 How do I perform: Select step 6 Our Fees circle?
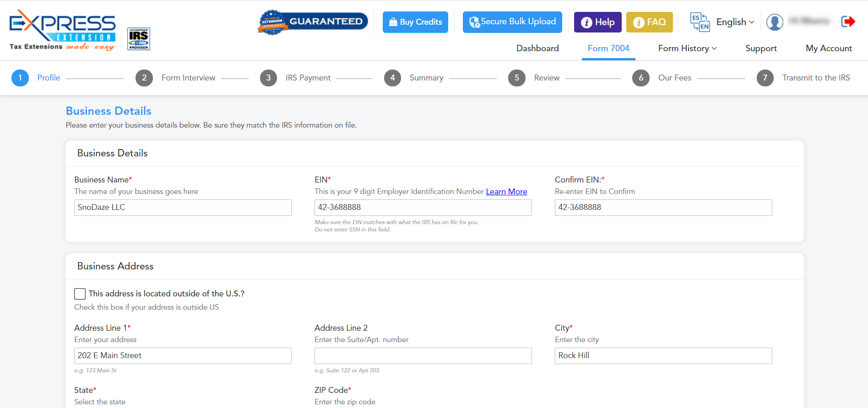(641, 78)
